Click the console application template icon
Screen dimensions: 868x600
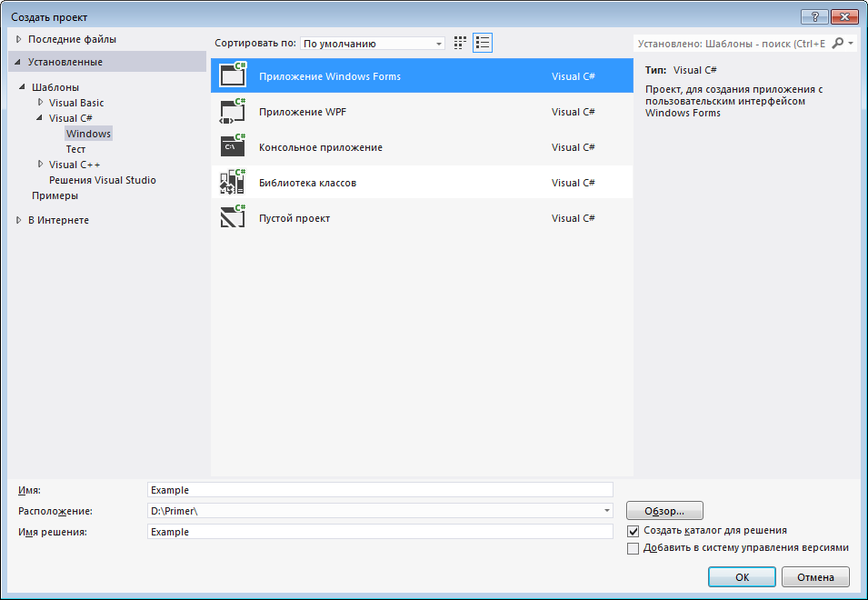[x=233, y=146]
